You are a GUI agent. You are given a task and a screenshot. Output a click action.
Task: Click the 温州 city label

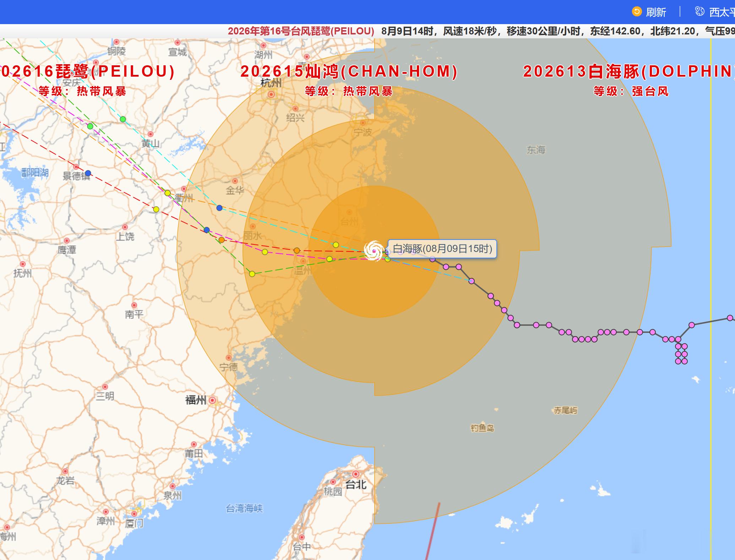click(x=303, y=271)
